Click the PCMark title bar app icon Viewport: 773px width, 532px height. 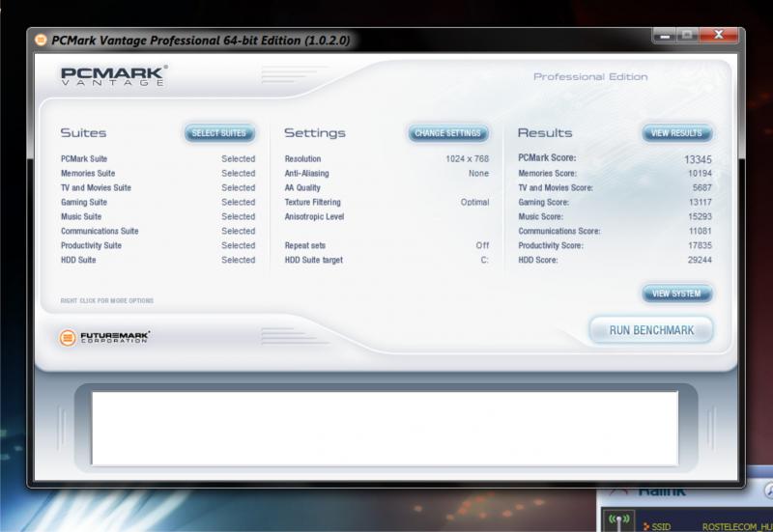click(x=41, y=40)
